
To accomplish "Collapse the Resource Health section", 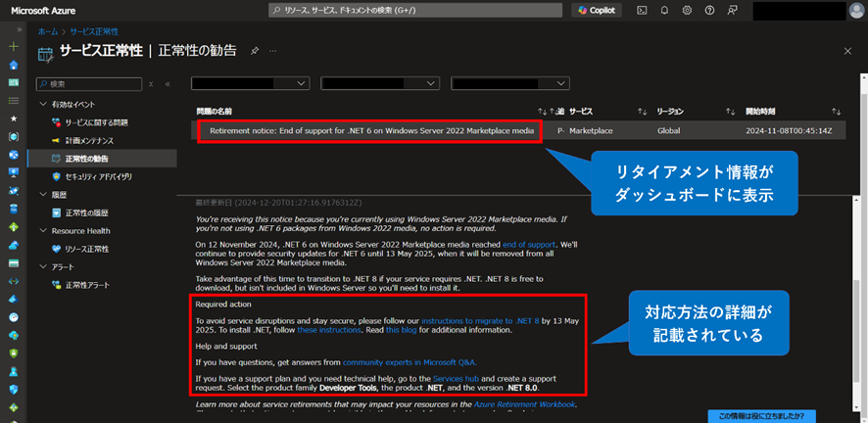I will pyautogui.click(x=44, y=230).
